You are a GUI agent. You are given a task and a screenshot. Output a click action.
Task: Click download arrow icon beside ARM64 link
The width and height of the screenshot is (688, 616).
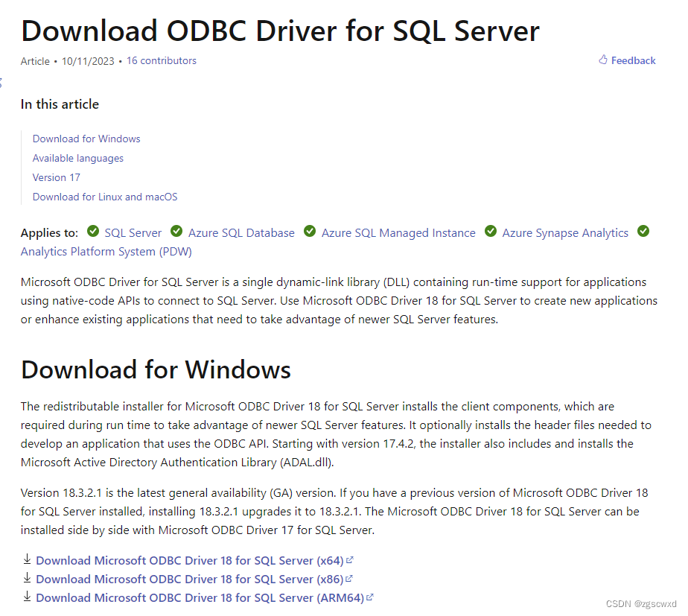pyautogui.click(x=27, y=597)
